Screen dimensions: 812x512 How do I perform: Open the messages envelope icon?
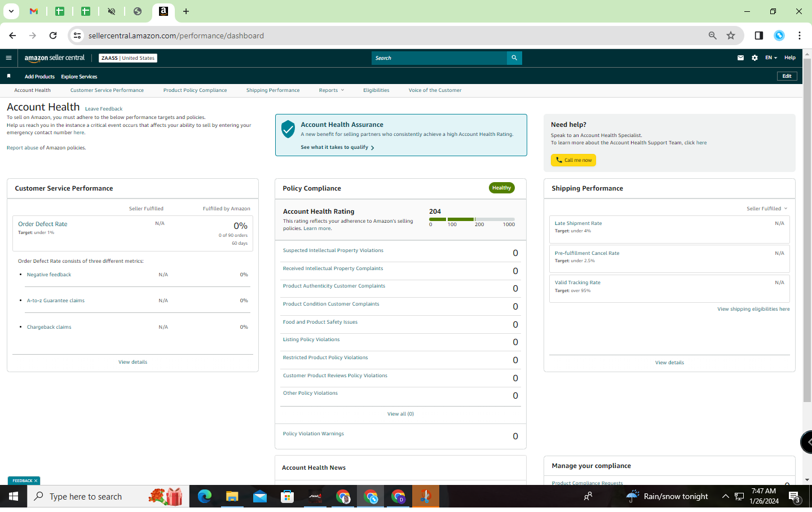pyautogui.click(x=740, y=58)
